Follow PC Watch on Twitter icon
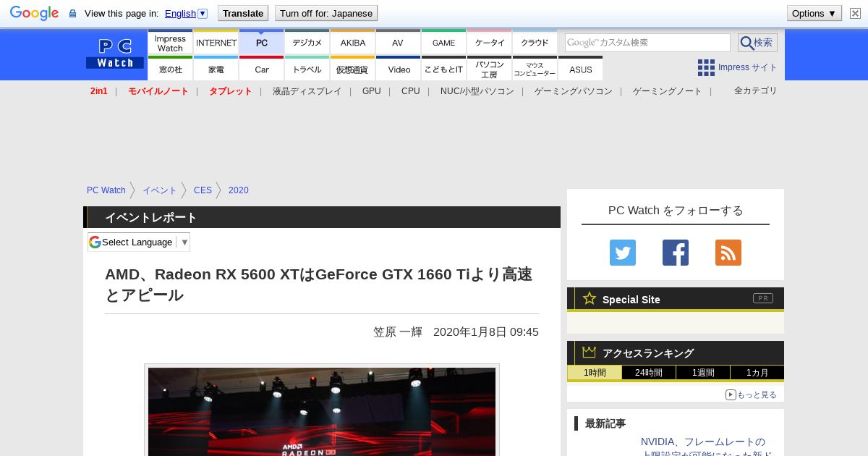 point(623,253)
